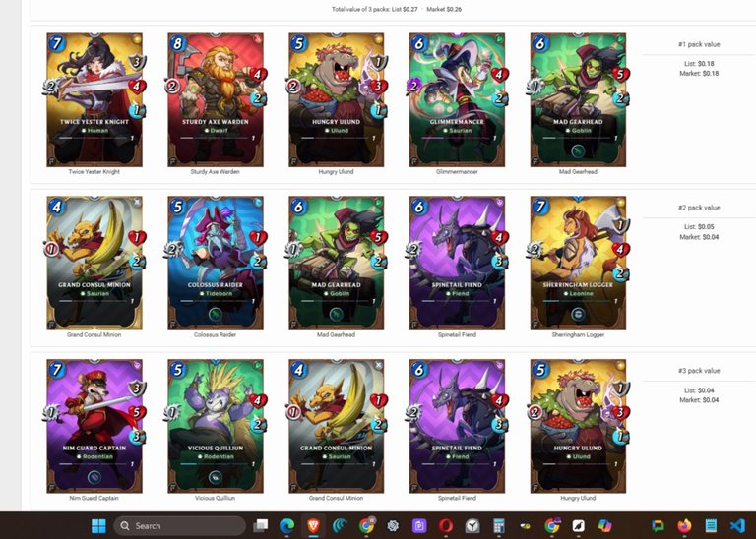Open the Glimmermancer card
Viewport: 756px width, 539px height.
[x=457, y=99]
